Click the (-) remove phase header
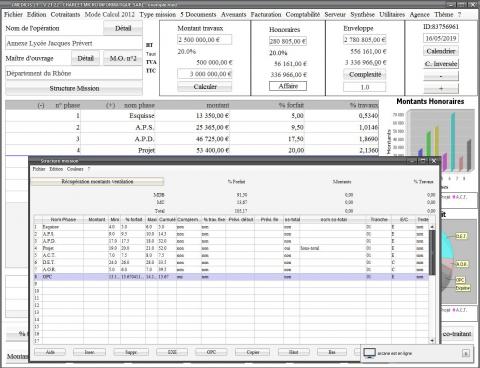Screen dimensions: 480x368 tap(41, 105)
